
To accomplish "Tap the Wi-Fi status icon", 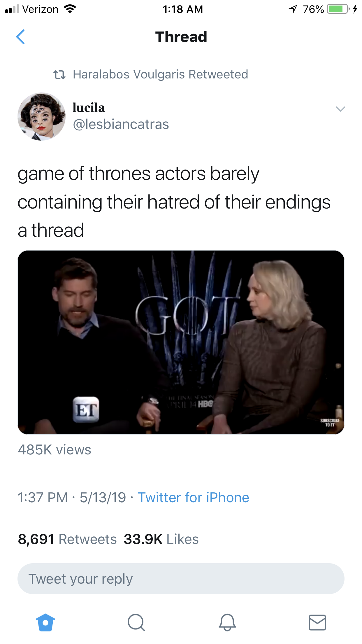I will coord(70,9).
